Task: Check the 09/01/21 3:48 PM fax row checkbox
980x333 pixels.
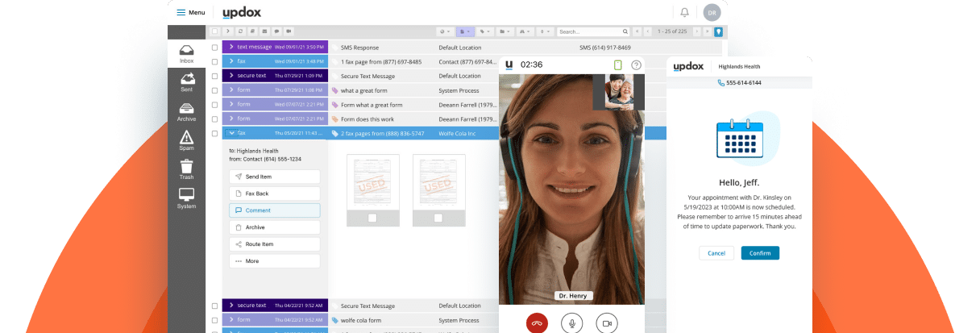Action: pos(214,62)
